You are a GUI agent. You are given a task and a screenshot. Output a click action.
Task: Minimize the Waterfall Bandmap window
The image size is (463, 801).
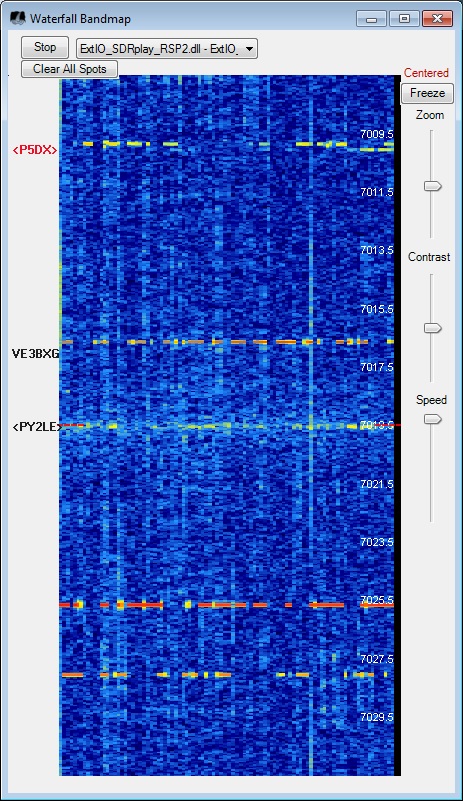pyautogui.click(x=372, y=19)
